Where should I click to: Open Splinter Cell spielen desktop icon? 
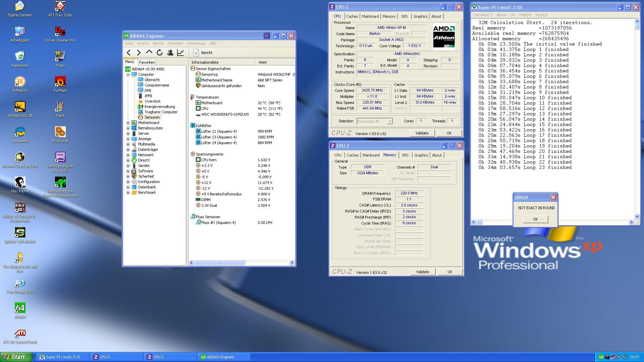(x=20, y=235)
